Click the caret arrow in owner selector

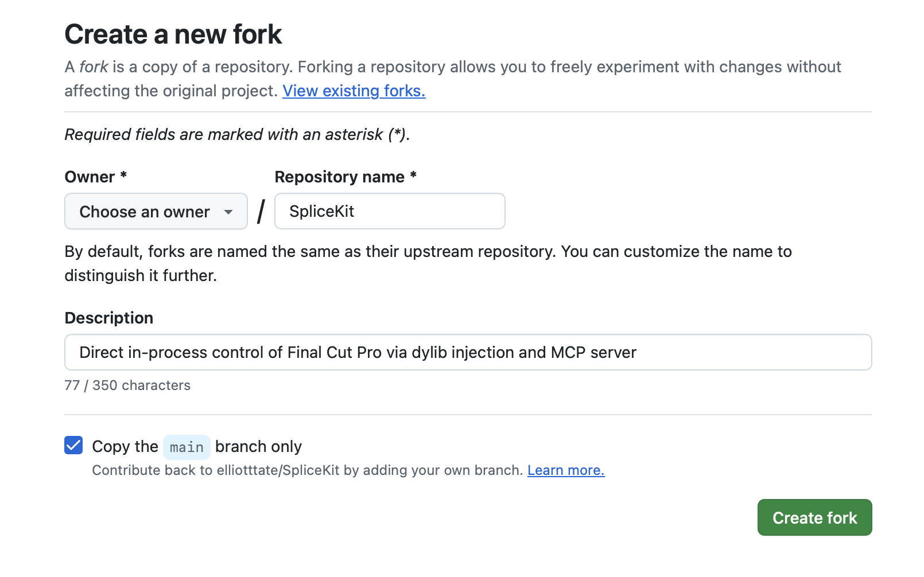pos(228,212)
